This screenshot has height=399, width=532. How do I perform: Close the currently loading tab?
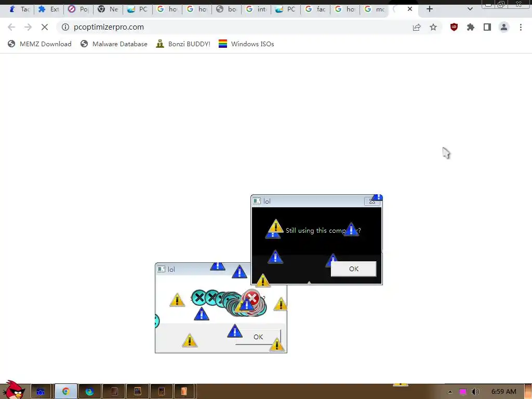(410, 9)
